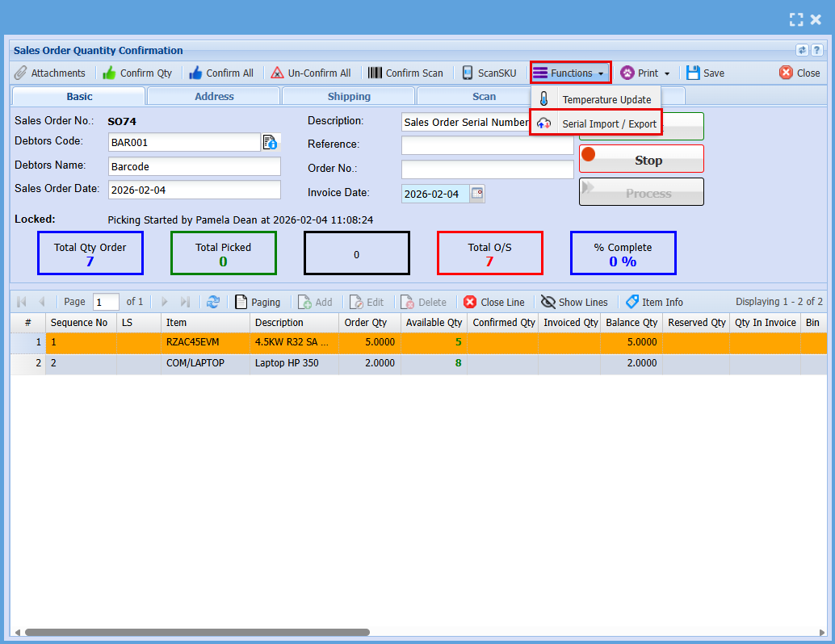
Task: Click the debtor lookup icon beside BAR001
Action: point(271,142)
